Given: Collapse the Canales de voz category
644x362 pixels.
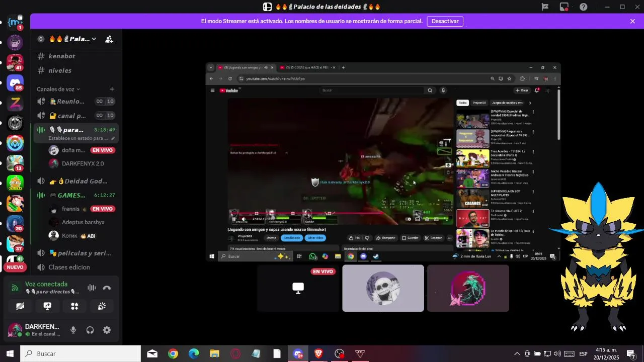Looking at the screenshot, I should click(58, 89).
